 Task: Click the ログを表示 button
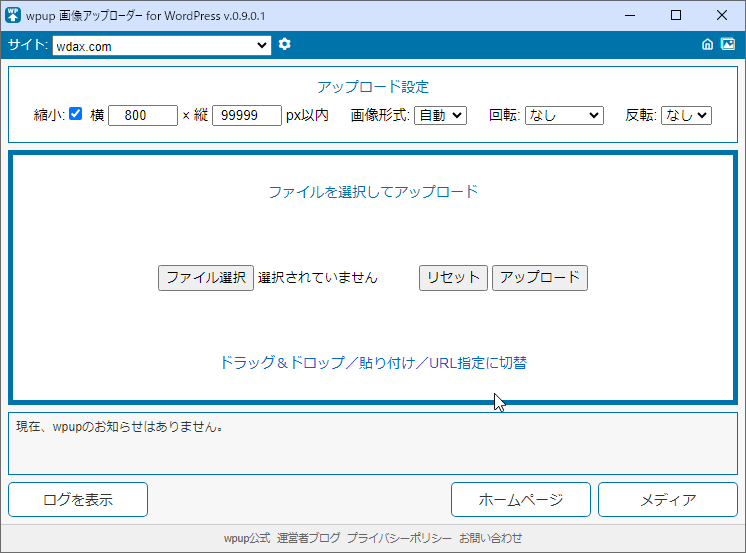coord(78,499)
